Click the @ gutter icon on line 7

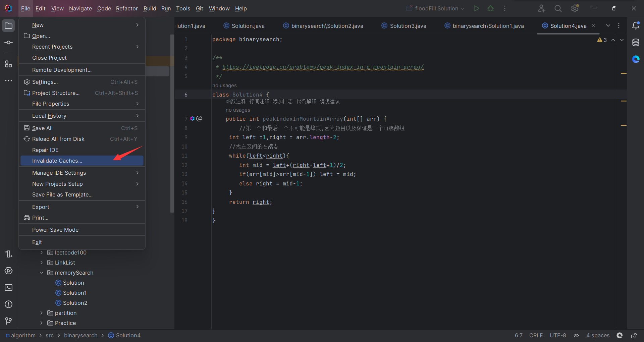(199, 119)
